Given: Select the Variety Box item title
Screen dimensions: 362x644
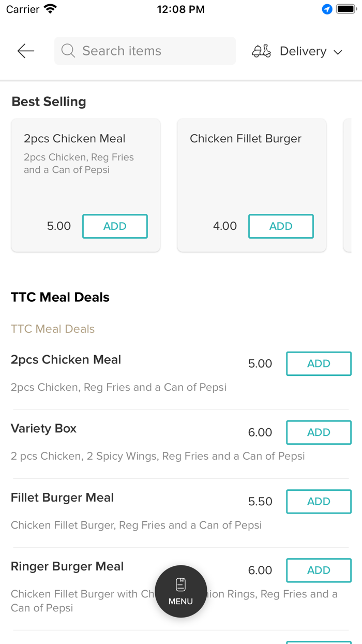Looking at the screenshot, I should click(x=43, y=428).
